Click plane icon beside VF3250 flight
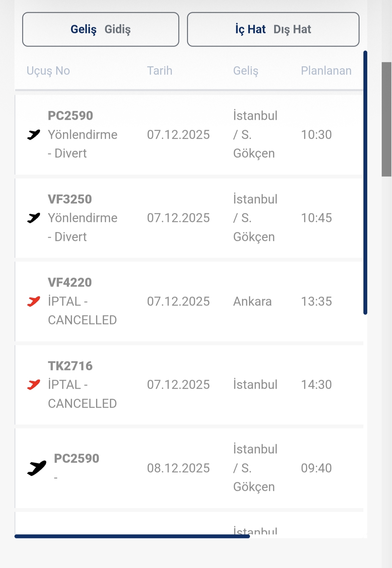Image resolution: width=392 pixels, height=568 pixels. [x=33, y=218]
